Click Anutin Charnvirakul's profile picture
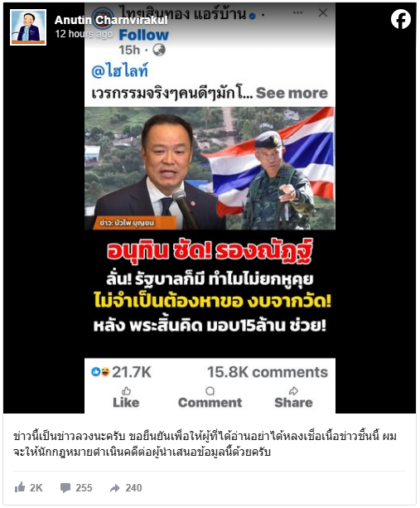The height and width of the screenshot is (508, 420). pos(28,27)
